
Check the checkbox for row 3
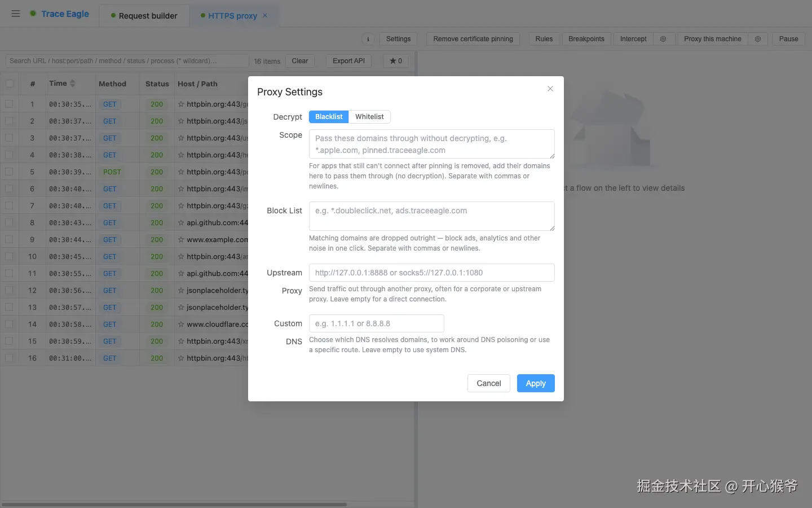tap(10, 138)
